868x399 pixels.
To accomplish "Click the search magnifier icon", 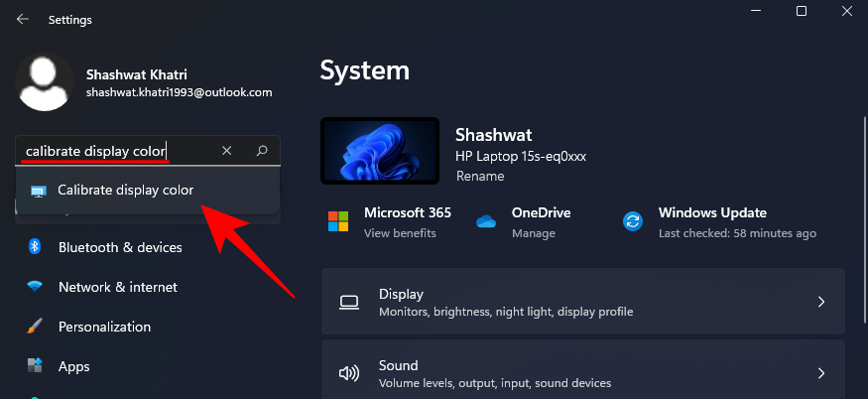I will click(262, 151).
